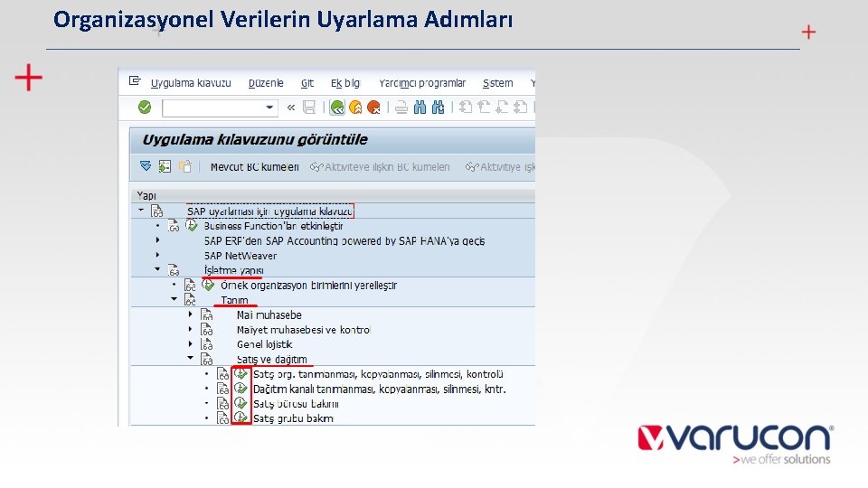Open the Yardımcı programlar menu
Screen dimensions: 868x488
[422, 83]
